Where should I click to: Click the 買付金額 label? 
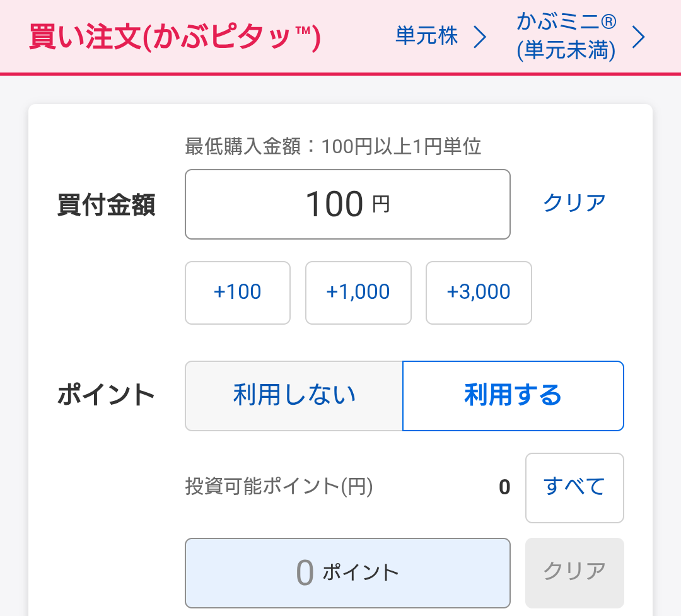click(107, 205)
